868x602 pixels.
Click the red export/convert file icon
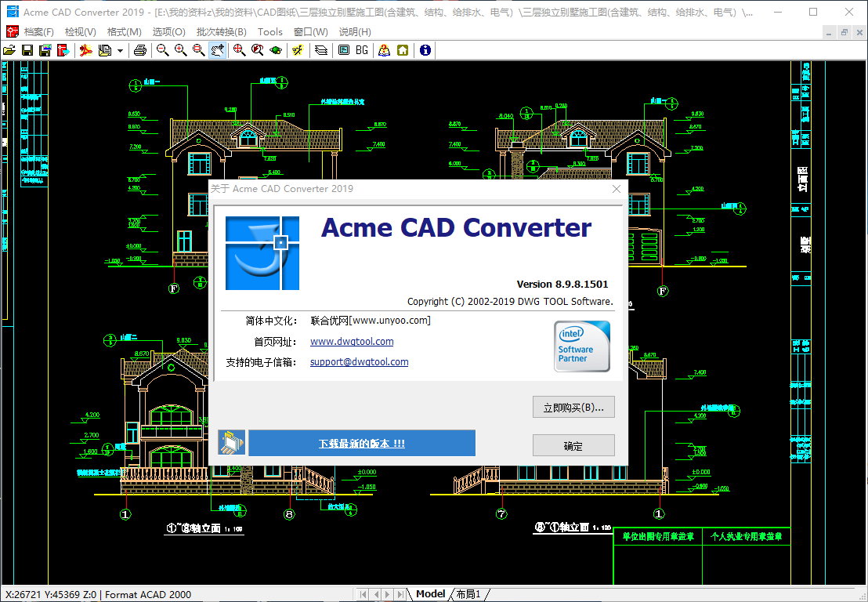click(63, 50)
